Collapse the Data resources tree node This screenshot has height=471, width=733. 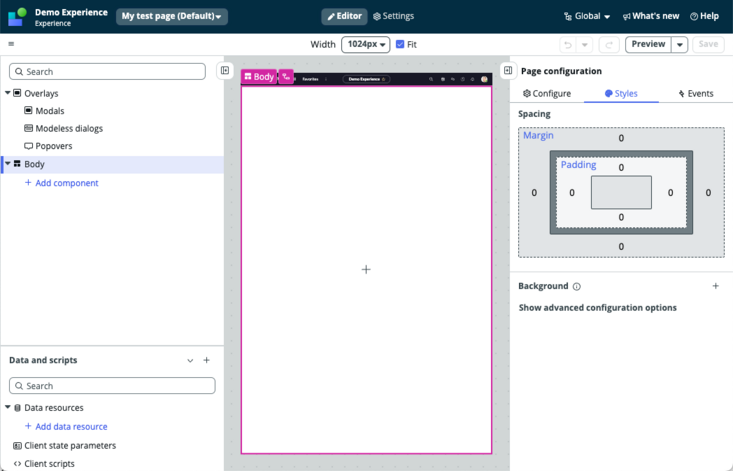[7, 407]
